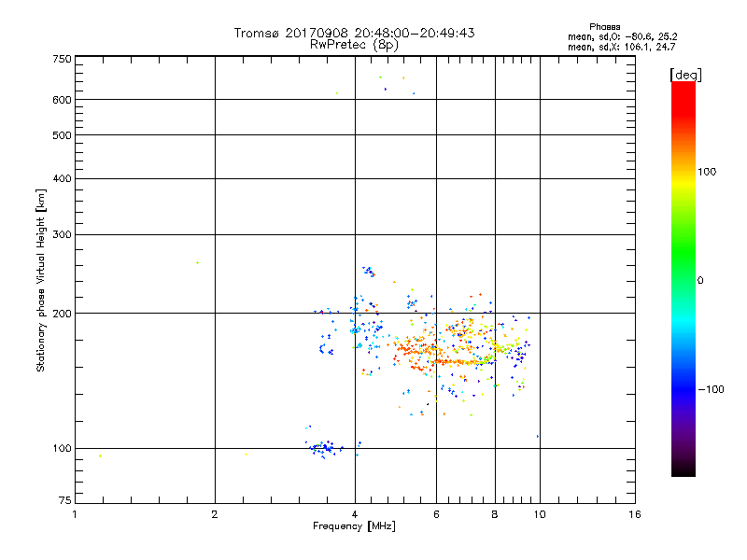Viewport: 747px width, 560px height.
Task: Click the x-axis label '16'
Action: point(635,514)
